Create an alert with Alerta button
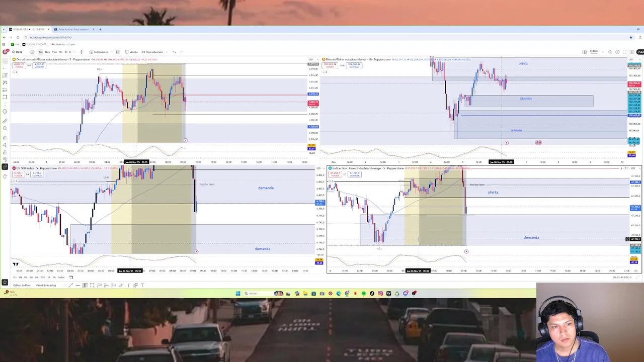Screen dimensions: 644x362 click(131, 52)
